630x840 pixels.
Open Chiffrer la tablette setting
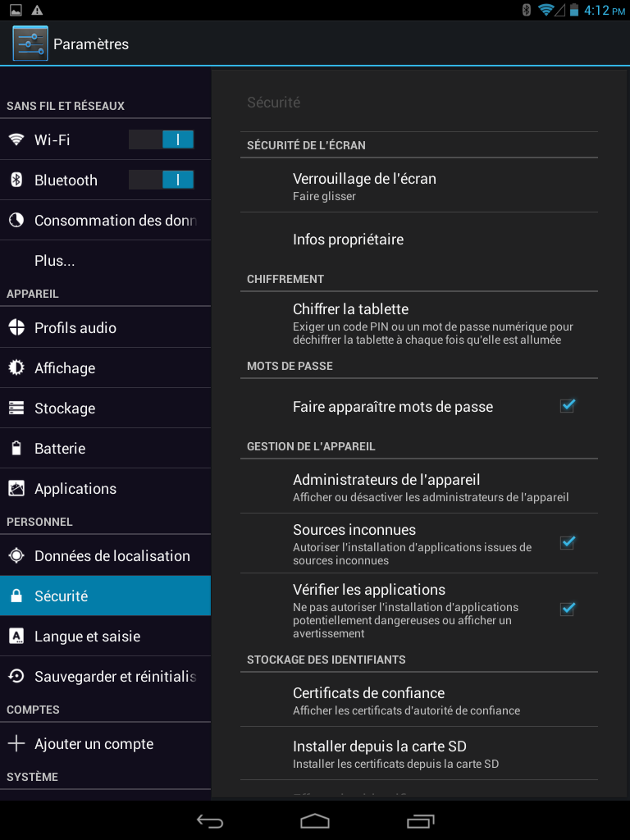click(x=419, y=325)
